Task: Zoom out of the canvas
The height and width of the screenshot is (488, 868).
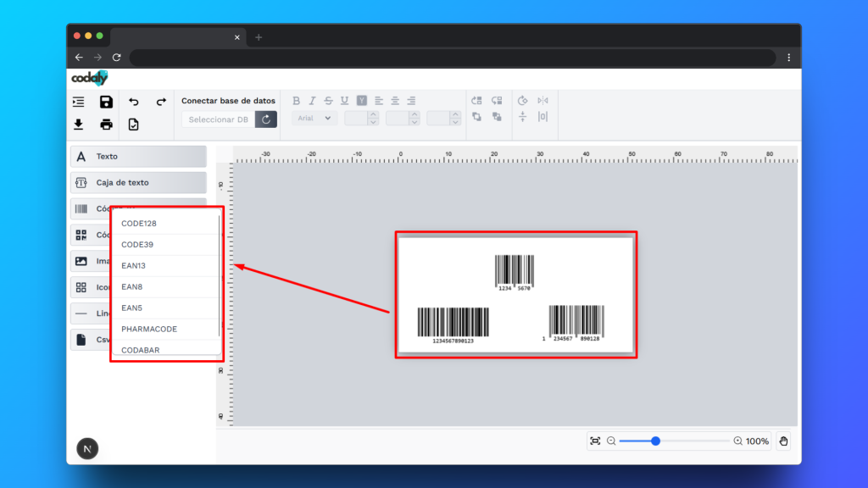Action: point(611,441)
